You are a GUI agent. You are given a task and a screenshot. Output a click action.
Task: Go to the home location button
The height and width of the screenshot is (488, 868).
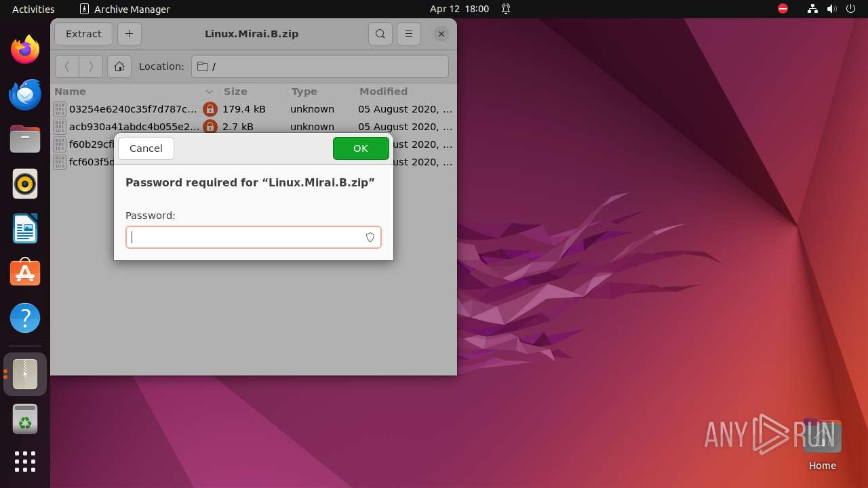[x=119, y=66]
